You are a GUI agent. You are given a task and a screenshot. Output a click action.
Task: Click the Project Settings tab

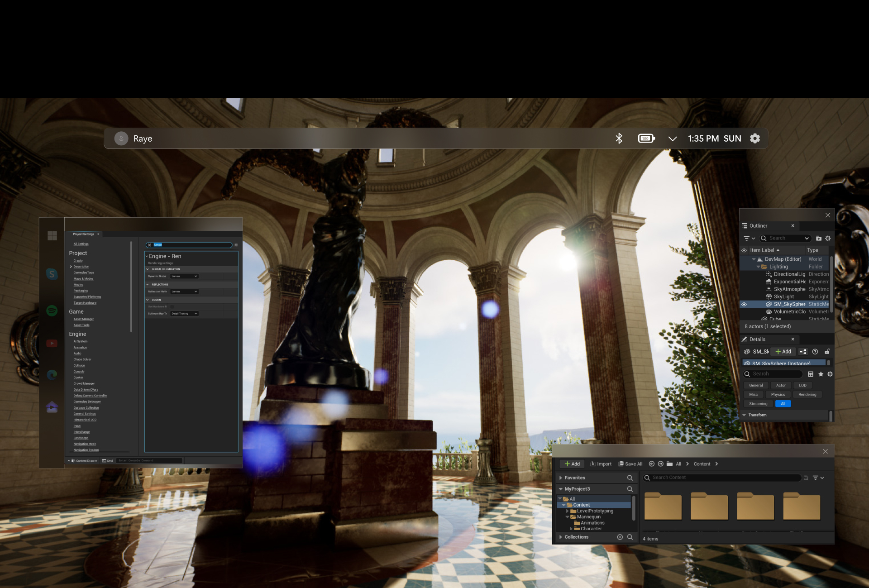click(x=84, y=234)
